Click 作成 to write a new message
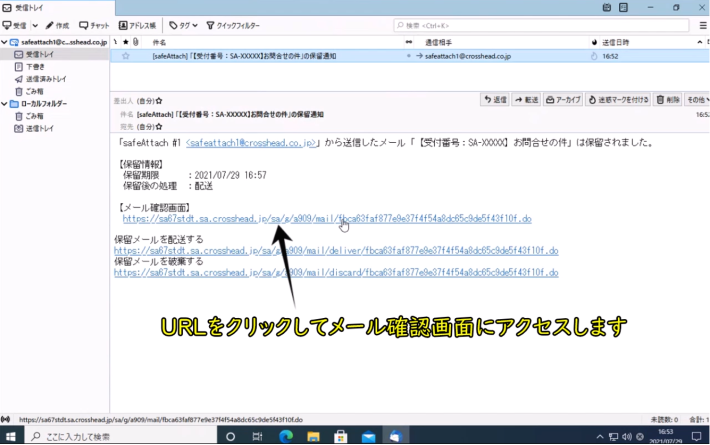Screen dimensions: 710x445 point(58,25)
